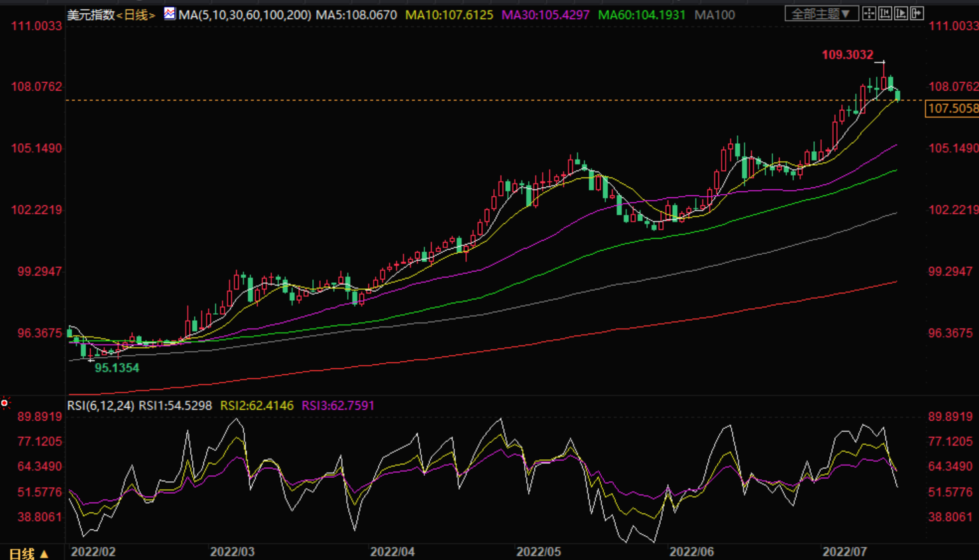
Task: Click the 109.3032 high price marker
Action: (847, 55)
